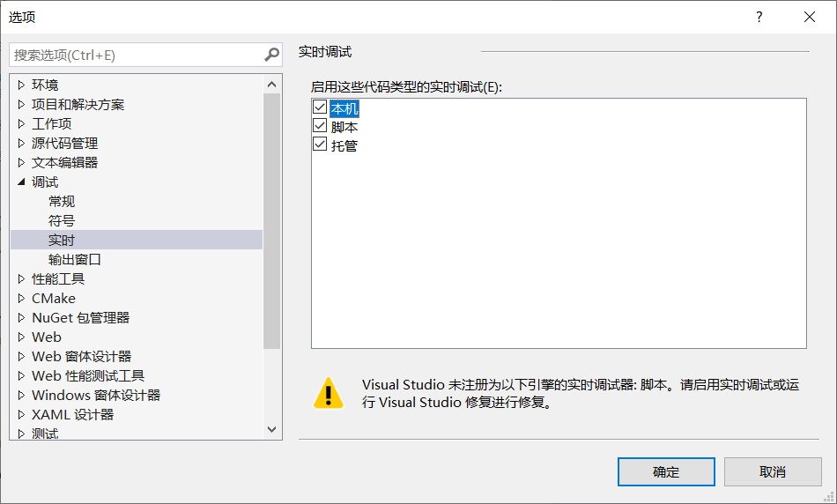Collapse the 调试 tree node
837x504 pixels.
click(x=21, y=182)
